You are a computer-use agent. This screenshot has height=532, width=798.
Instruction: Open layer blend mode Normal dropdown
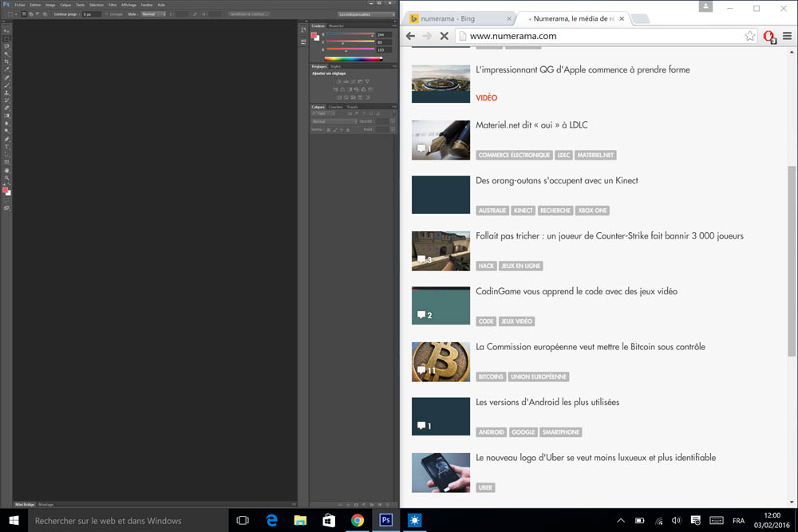(x=334, y=121)
